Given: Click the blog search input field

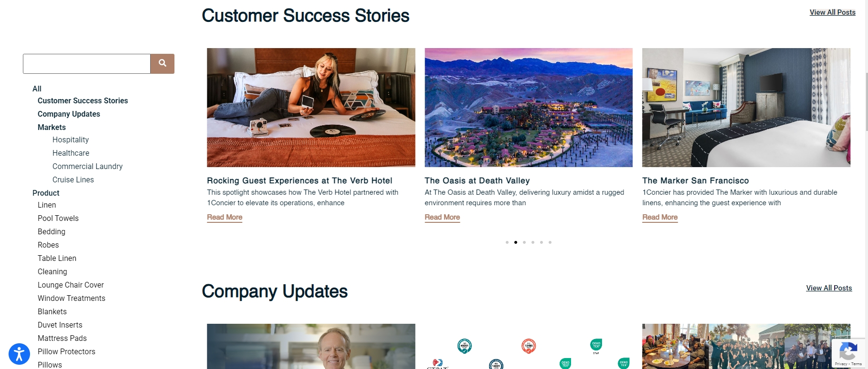Looking at the screenshot, I should pos(87,64).
